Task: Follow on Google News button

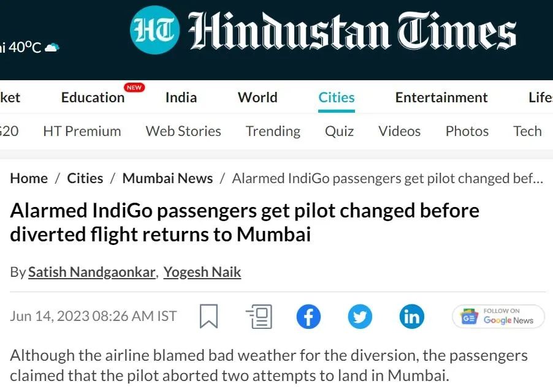Action: tap(498, 316)
